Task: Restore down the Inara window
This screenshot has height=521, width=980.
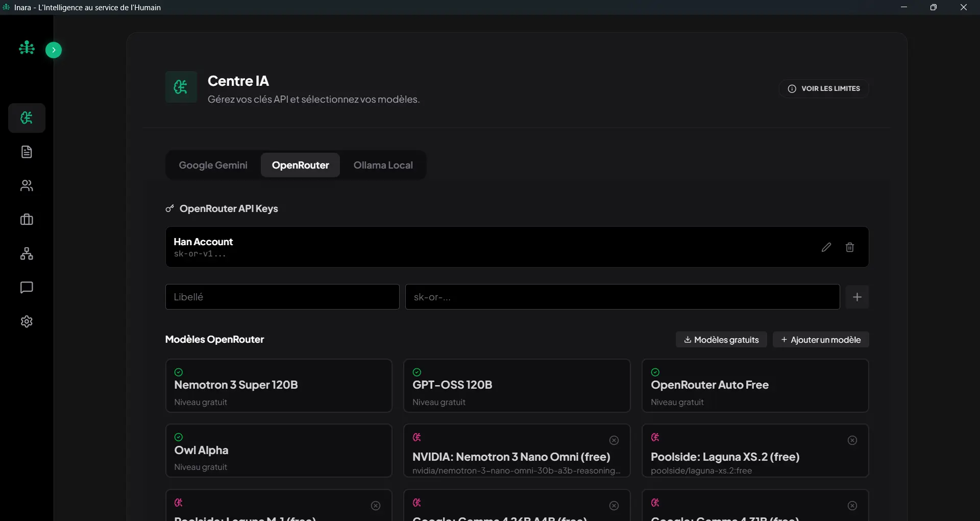Action: (x=934, y=7)
